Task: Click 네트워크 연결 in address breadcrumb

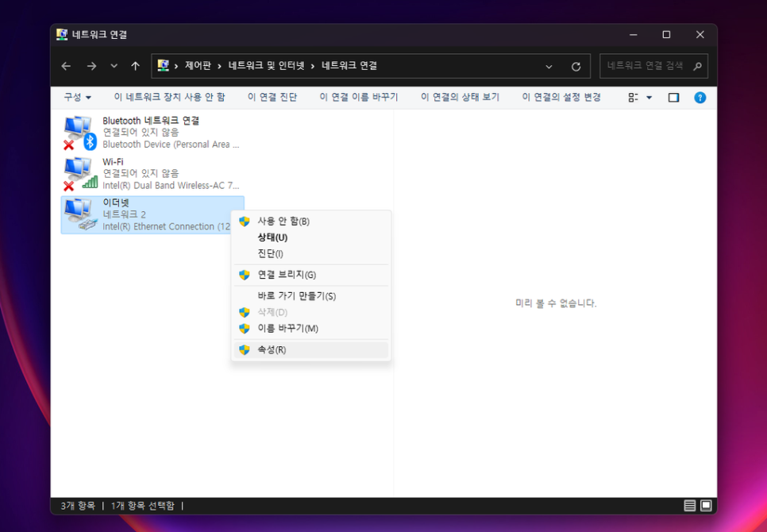Action: coord(349,66)
